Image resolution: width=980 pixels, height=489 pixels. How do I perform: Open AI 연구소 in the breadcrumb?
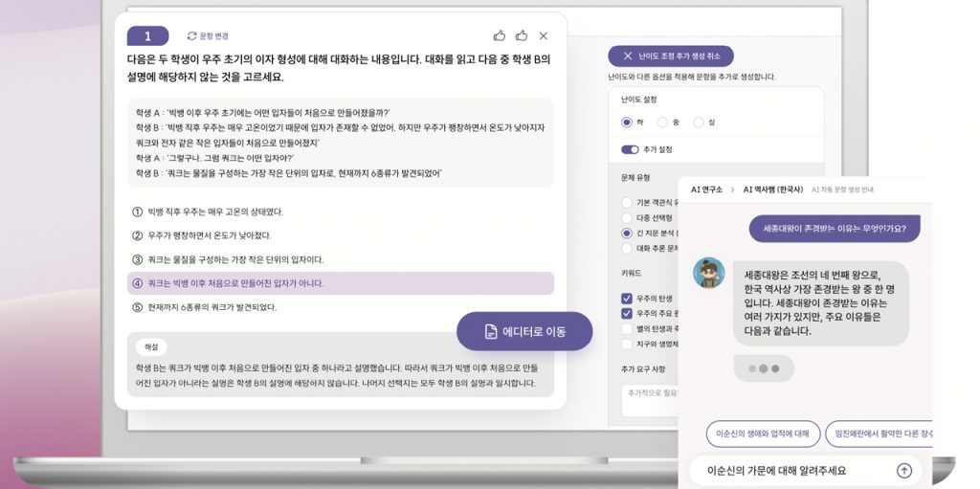706,189
